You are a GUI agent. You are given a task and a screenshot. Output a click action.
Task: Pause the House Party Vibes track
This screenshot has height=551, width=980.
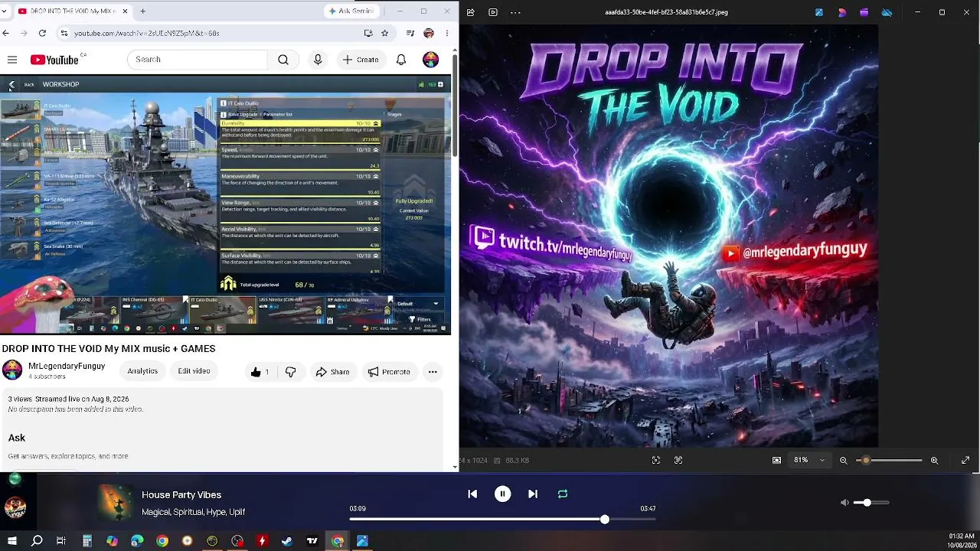502,494
